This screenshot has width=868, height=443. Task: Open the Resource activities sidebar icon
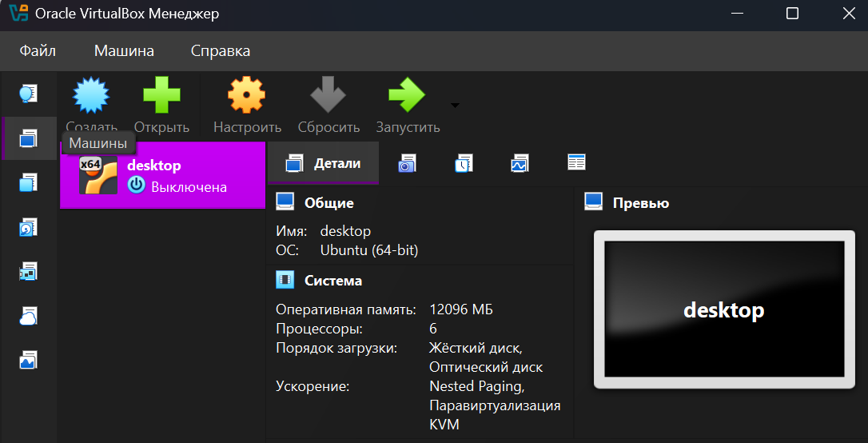pyautogui.click(x=28, y=361)
